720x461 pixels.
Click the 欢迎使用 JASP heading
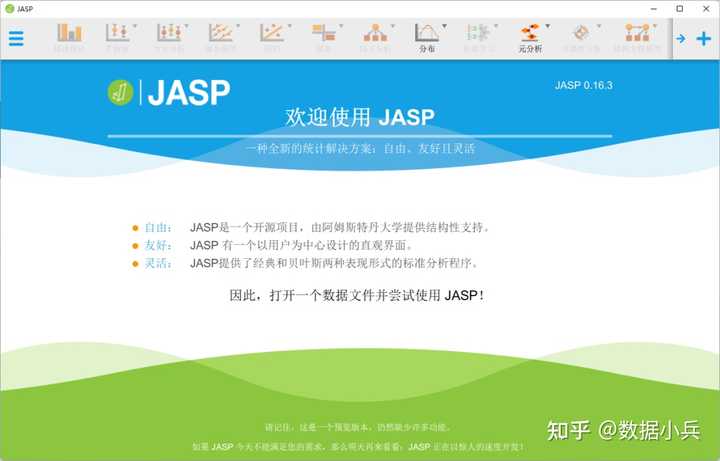360,117
